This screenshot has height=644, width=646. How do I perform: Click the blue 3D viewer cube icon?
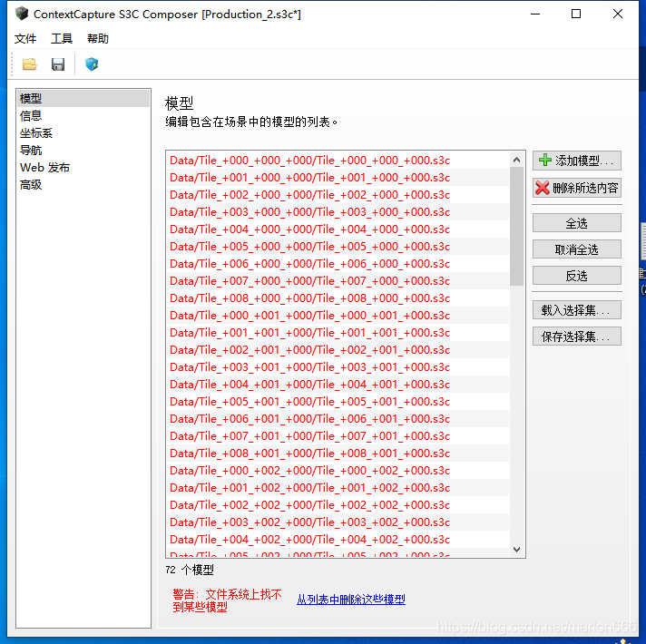coord(92,64)
